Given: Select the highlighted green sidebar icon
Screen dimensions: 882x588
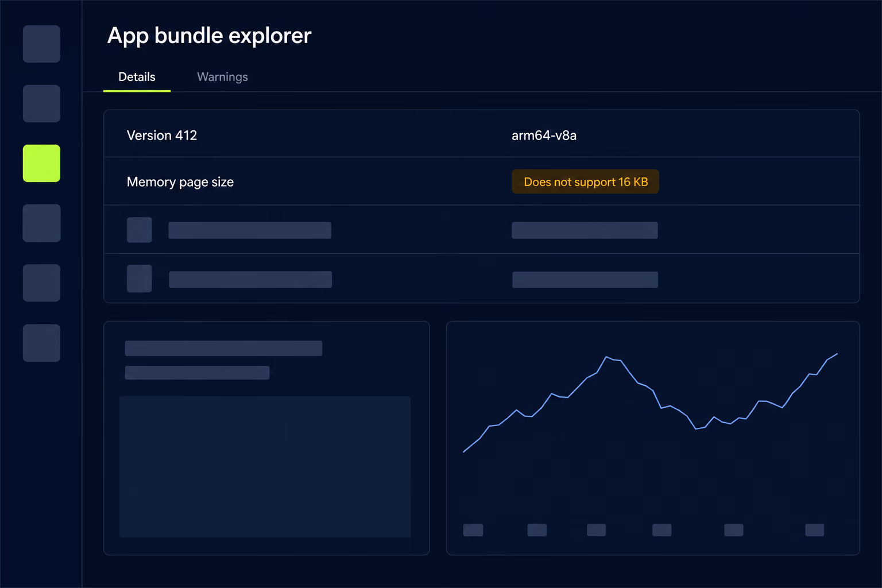Looking at the screenshot, I should tap(41, 163).
